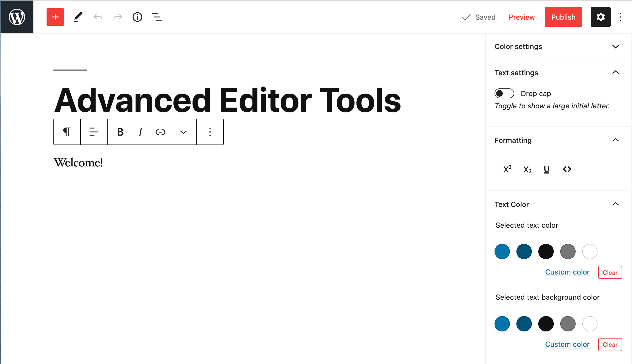Click the Publish button
The height and width of the screenshot is (364, 632).
tap(564, 17)
